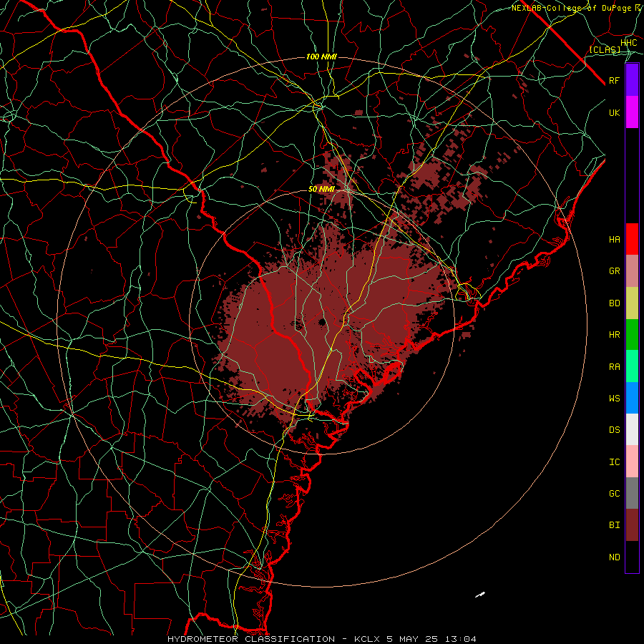644x644 pixels.
Task: Pick the RA mint-green legend swatch
Action: (x=632, y=366)
